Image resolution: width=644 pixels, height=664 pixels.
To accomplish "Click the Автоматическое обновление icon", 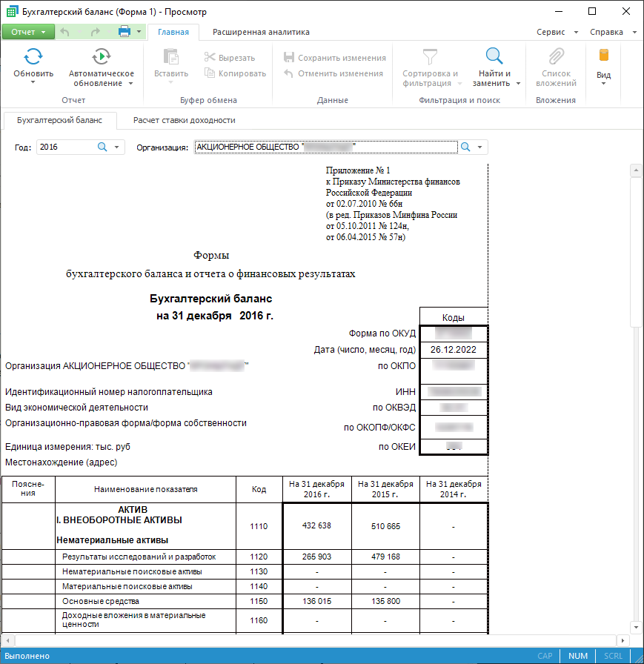I will [x=102, y=56].
